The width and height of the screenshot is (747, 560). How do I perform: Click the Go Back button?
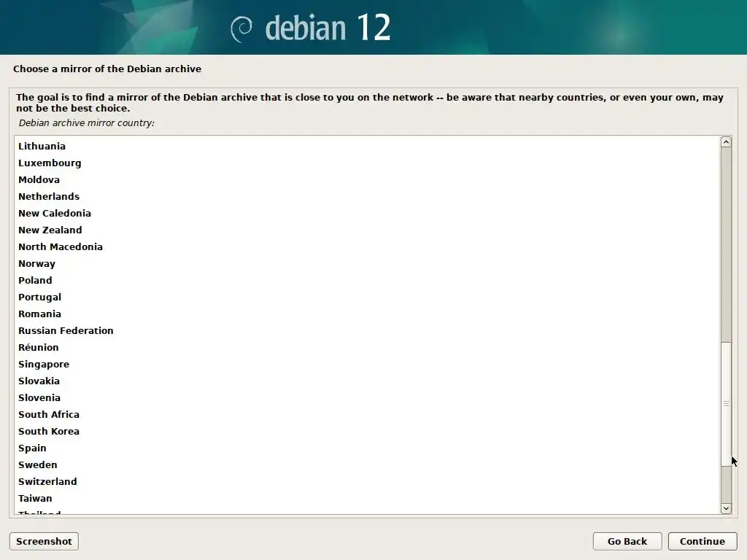[627, 542]
